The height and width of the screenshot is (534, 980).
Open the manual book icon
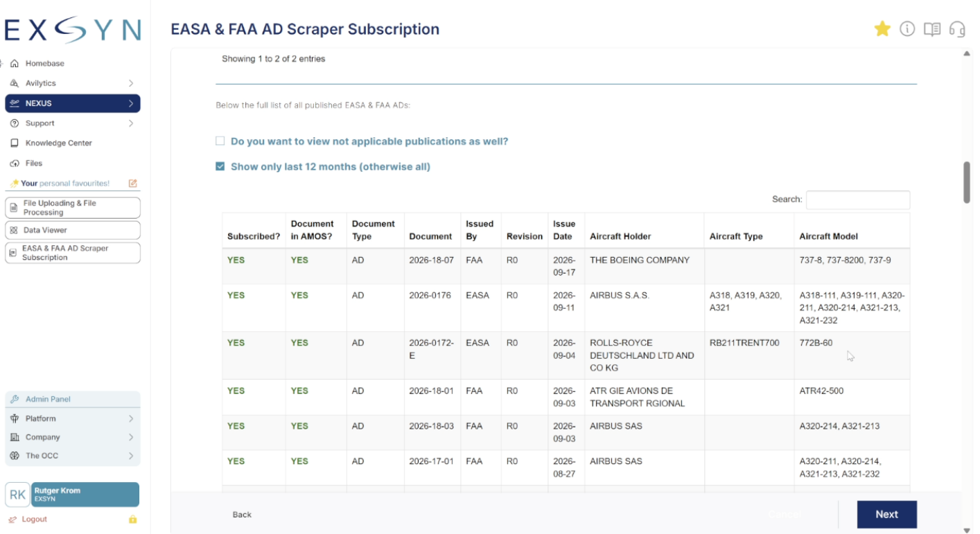[932, 29]
